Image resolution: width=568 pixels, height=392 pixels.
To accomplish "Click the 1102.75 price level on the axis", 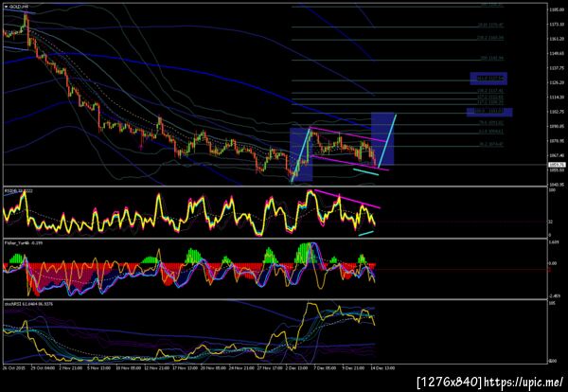I will click(556, 112).
